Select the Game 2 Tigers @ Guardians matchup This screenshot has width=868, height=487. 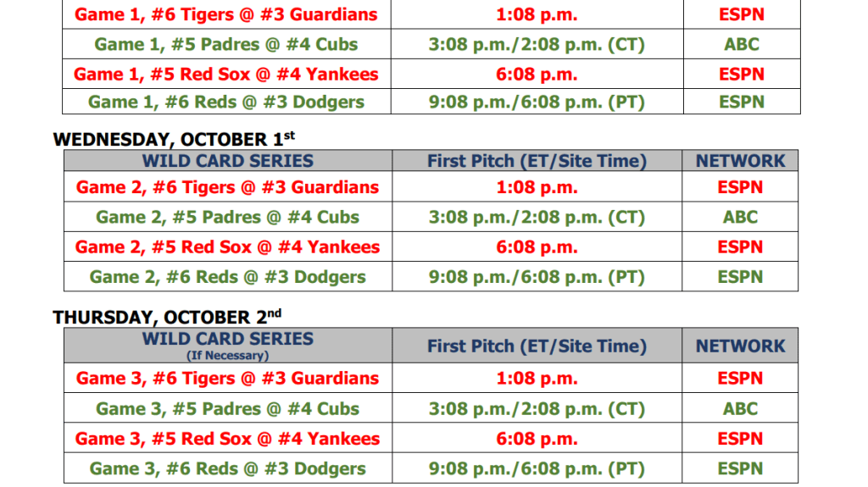click(227, 187)
